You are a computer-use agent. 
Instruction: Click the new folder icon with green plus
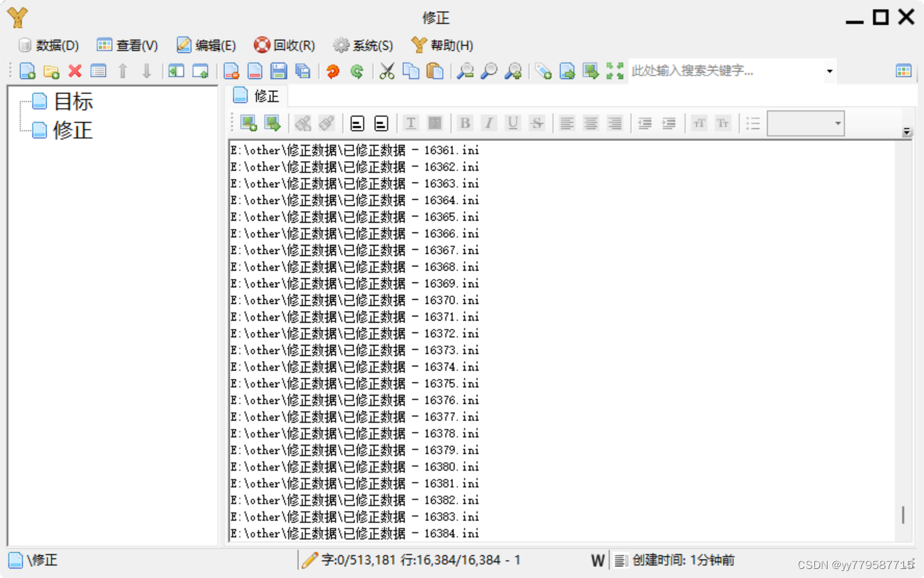point(51,71)
